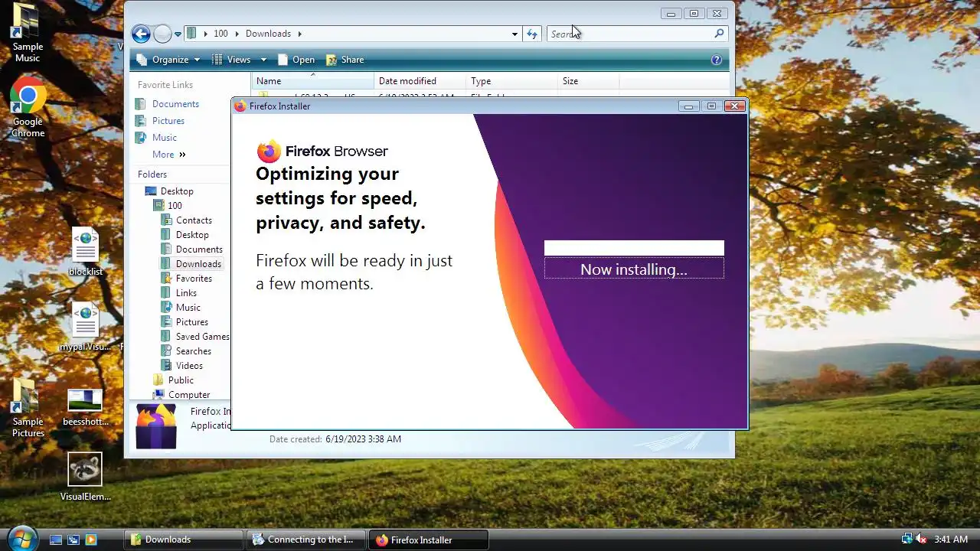This screenshot has height=551, width=980.
Task: Minimize the Firefox Installer window
Action: [x=688, y=106]
